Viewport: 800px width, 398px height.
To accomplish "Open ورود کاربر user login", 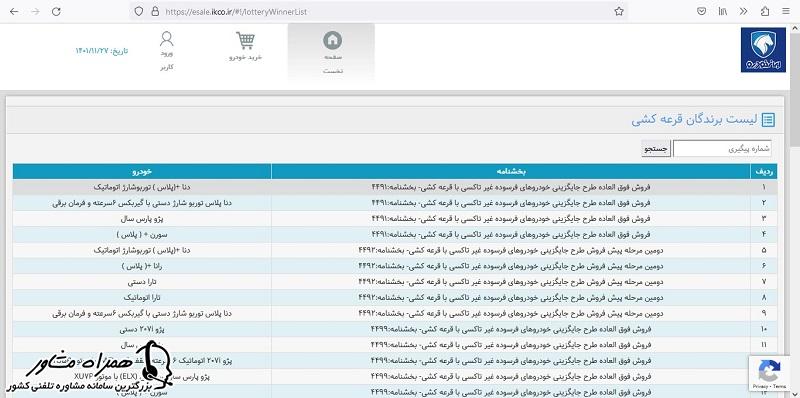I will tap(167, 51).
